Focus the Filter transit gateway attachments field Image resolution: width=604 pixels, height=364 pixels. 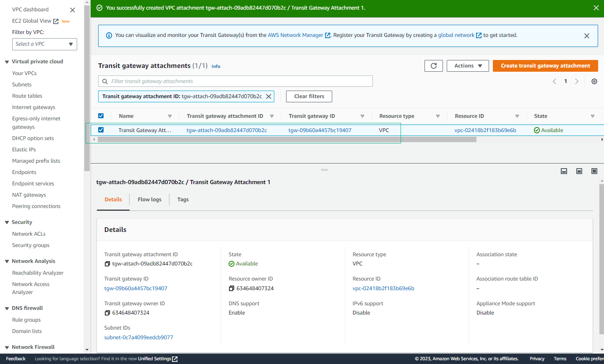click(x=235, y=81)
